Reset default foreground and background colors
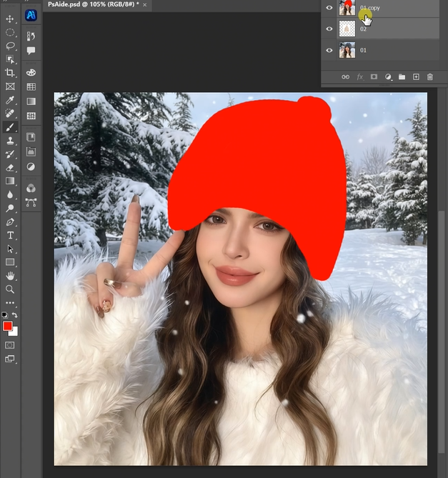This screenshot has height=478, width=448. pyautogui.click(x=5, y=315)
